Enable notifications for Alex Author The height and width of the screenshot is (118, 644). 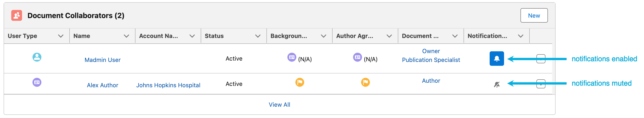coord(496,85)
